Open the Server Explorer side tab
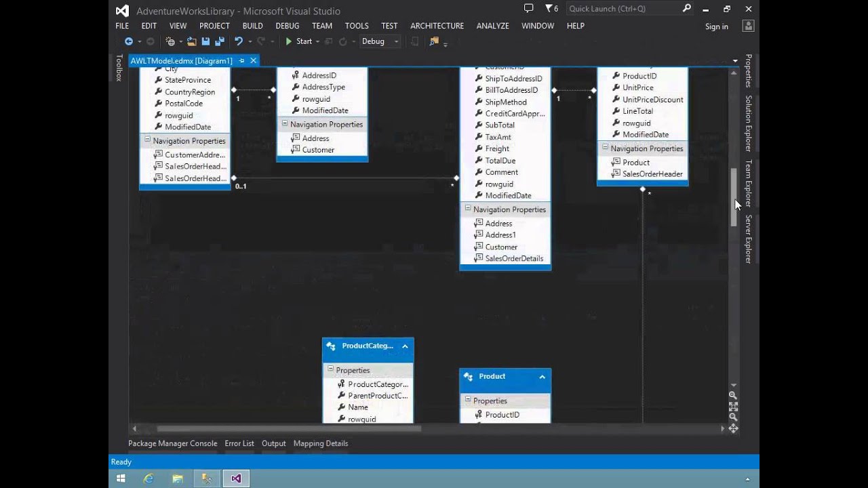The height and width of the screenshot is (488, 868). 749,239
